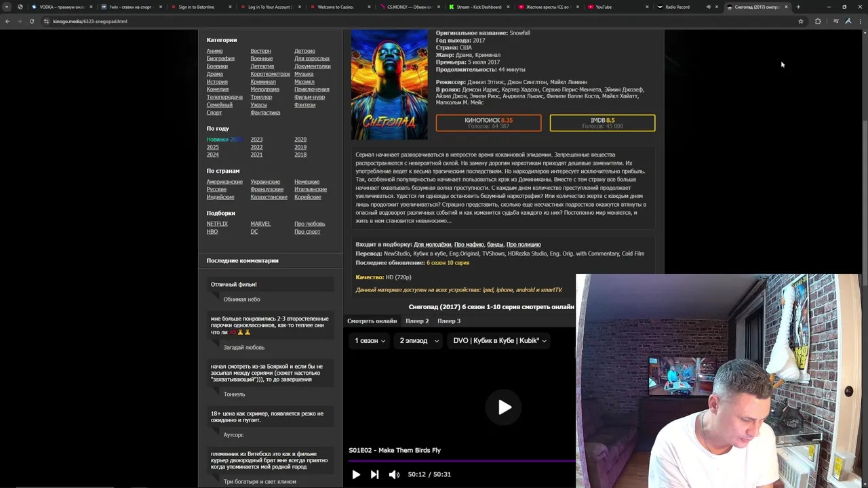Image resolution: width=868 pixels, height=488 pixels.
Task: Open the HBO collection link
Action: [x=212, y=232]
